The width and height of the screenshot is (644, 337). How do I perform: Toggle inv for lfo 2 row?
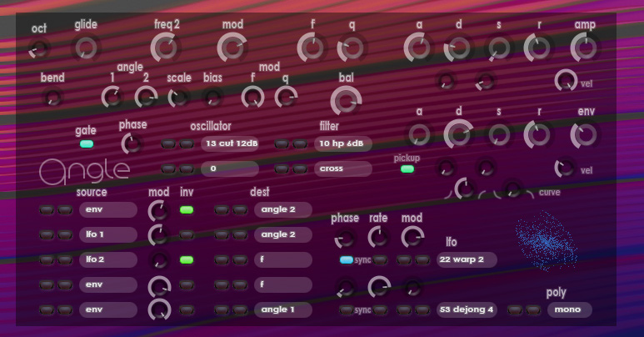coord(187,260)
